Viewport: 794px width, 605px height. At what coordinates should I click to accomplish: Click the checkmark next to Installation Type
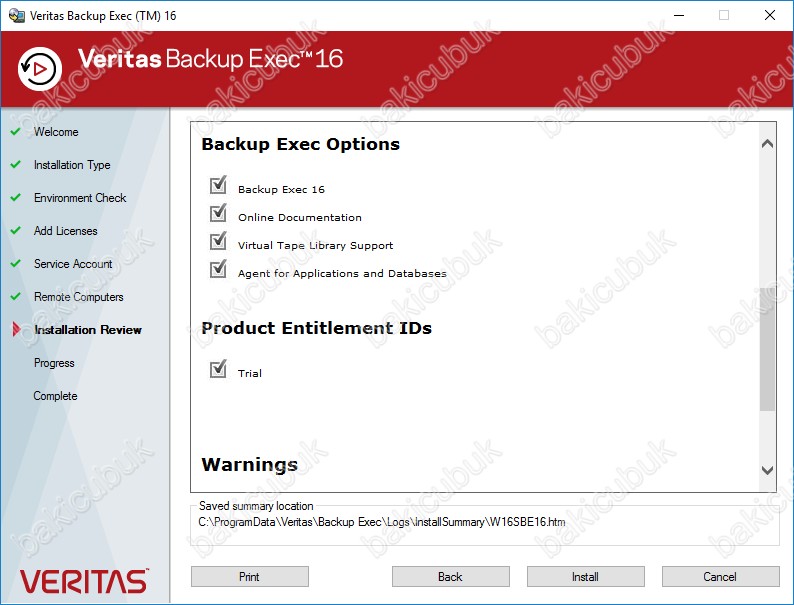tap(15, 165)
